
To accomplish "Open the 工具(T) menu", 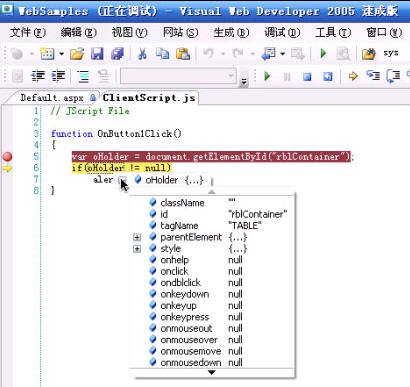I will click(333, 32).
